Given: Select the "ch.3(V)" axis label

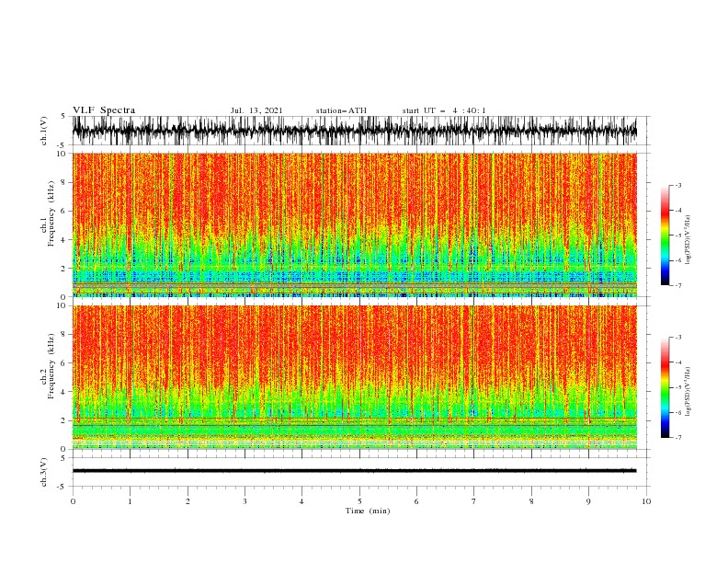Looking at the screenshot, I should tap(44, 473).
